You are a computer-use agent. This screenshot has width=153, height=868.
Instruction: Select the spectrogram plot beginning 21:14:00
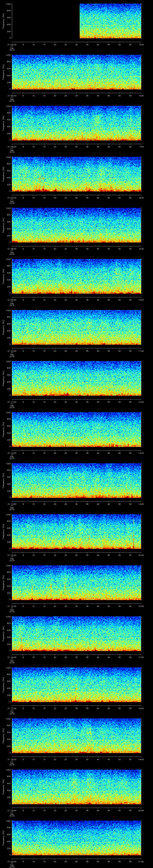pyautogui.click(x=76, y=531)
